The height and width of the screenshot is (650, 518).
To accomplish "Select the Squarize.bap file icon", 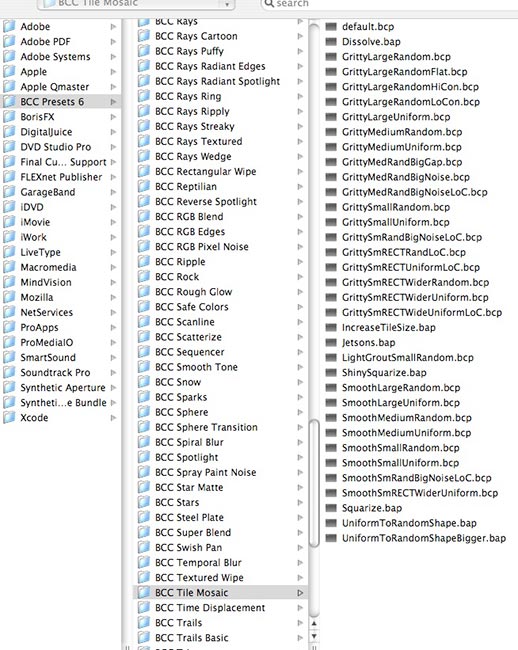I will (331, 508).
